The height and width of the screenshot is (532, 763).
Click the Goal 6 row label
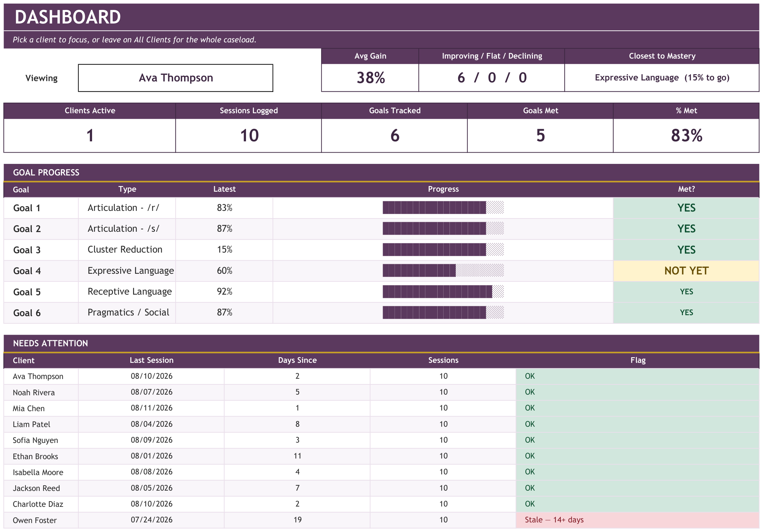(x=27, y=313)
